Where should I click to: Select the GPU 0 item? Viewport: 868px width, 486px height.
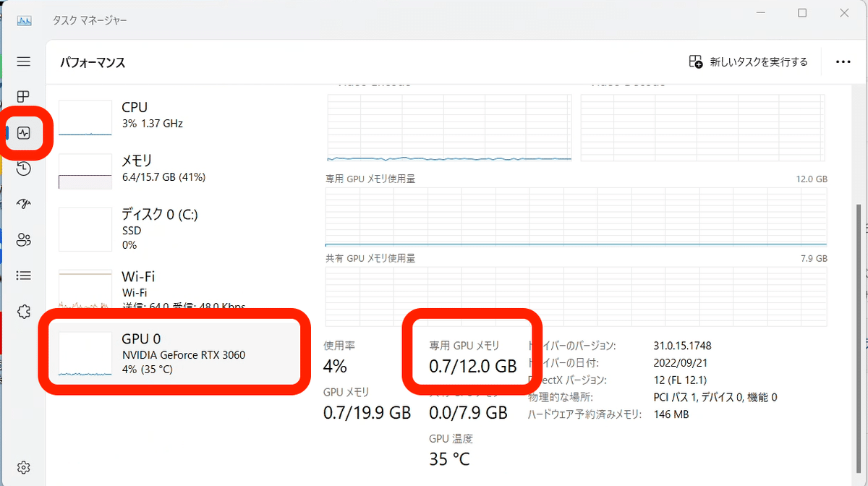click(174, 352)
